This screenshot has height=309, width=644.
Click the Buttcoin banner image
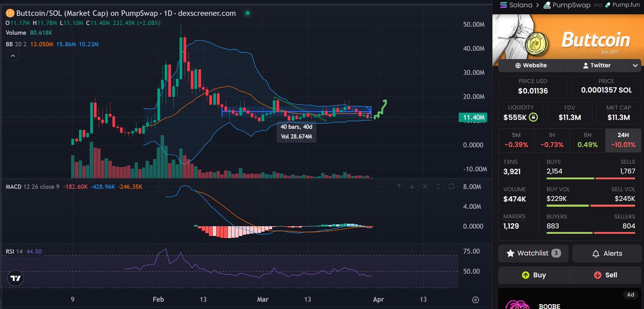tap(568, 37)
